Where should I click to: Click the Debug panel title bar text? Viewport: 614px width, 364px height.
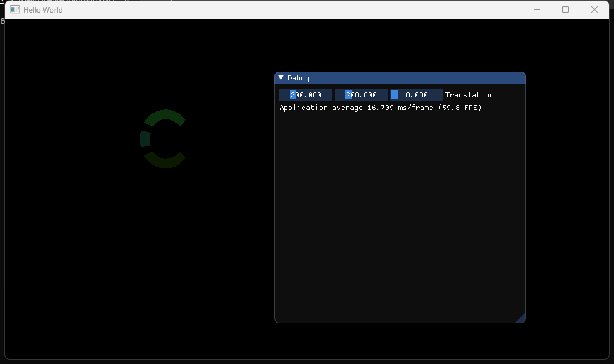coord(298,78)
